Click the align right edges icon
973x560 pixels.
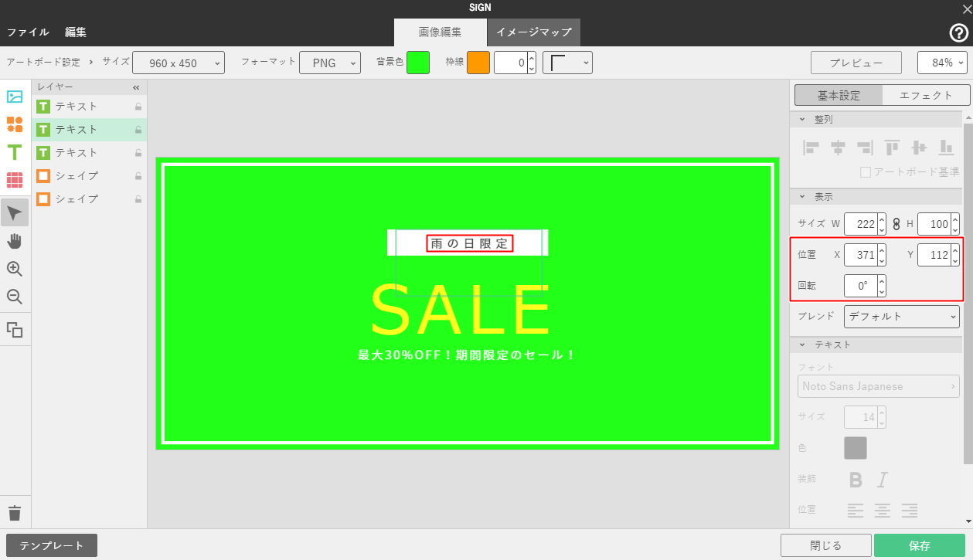point(865,148)
